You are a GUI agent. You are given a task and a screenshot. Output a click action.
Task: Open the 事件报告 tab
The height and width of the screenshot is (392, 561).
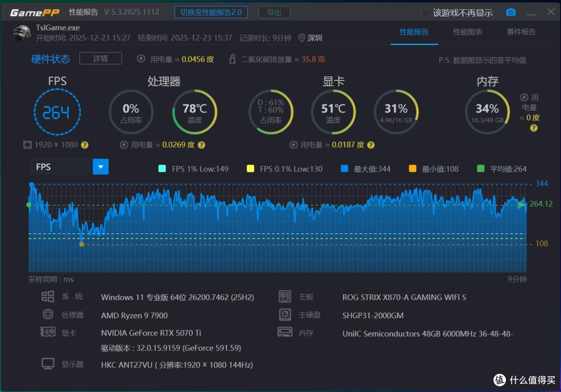click(521, 32)
